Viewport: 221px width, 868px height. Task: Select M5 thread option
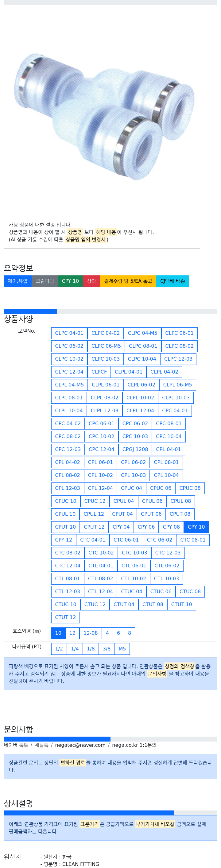click(x=122, y=648)
